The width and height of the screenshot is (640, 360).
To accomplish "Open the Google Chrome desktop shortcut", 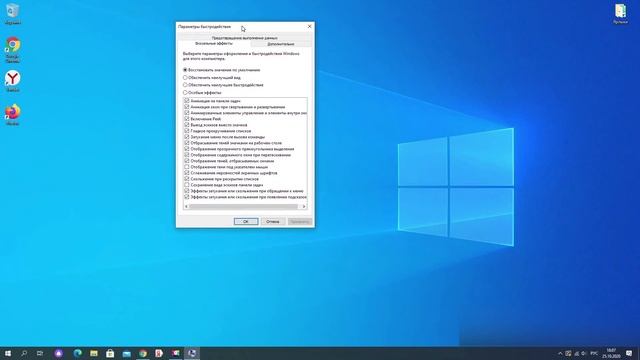I will [13, 49].
